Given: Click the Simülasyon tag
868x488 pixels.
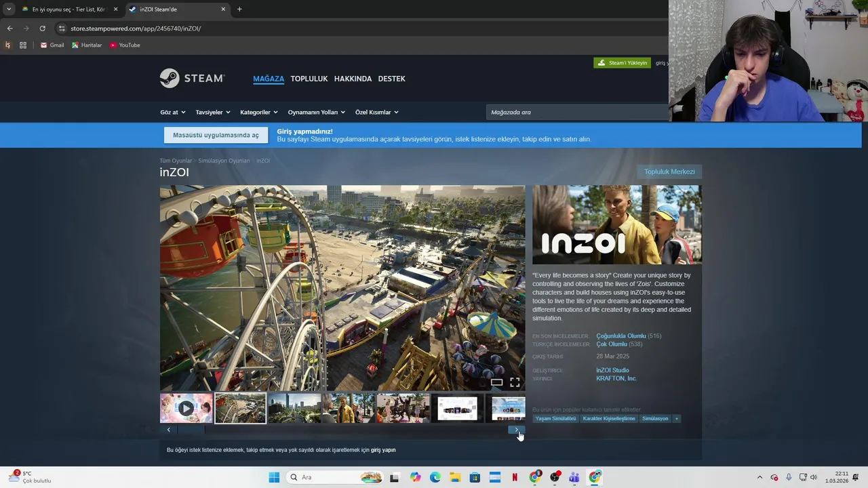Looking at the screenshot, I should [x=655, y=419].
